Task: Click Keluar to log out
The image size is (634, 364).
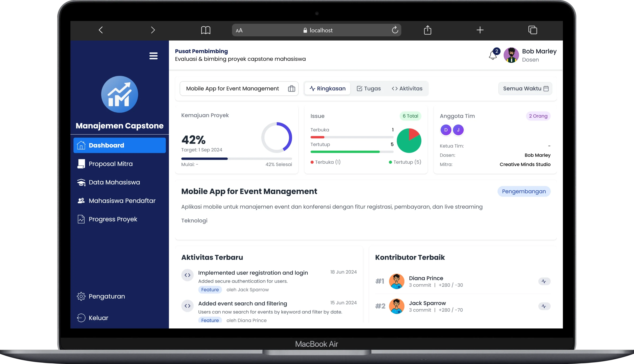Action: (x=98, y=318)
